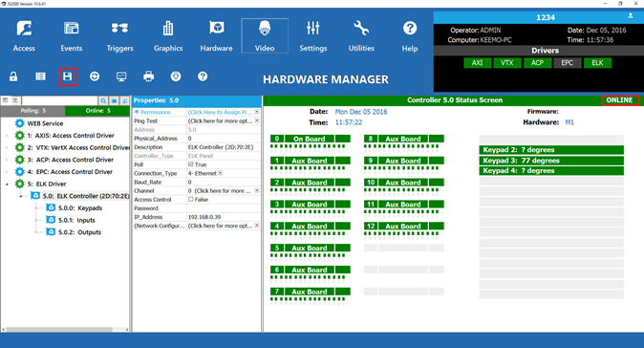Viewport: 644px width, 348px height.
Task: Open the Connection_Type Ethernet dropdown
Action: click(x=221, y=173)
